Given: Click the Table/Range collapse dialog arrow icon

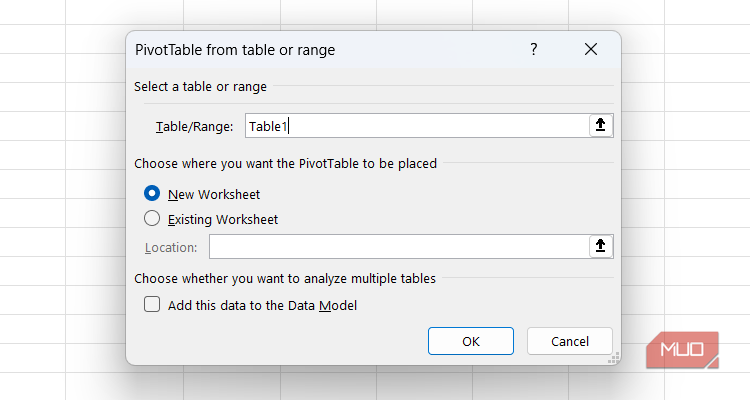Looking at the screenshot, I should pos(601,125).
